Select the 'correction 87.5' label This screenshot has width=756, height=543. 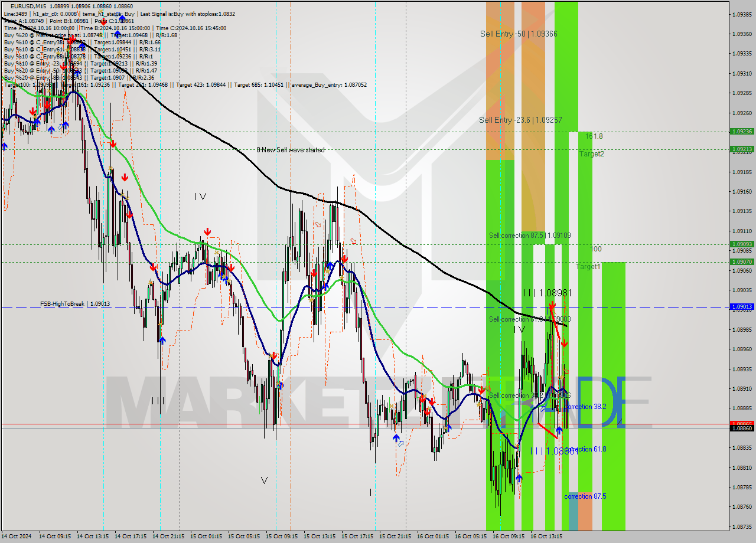point(585,496)
